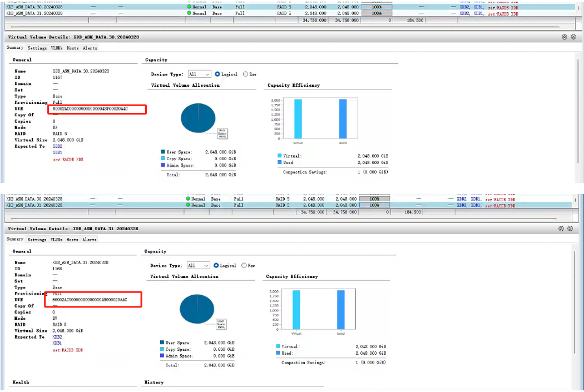Click the User Space legend swatch in the DATA.30 allocation

click(x=163, y=152)
